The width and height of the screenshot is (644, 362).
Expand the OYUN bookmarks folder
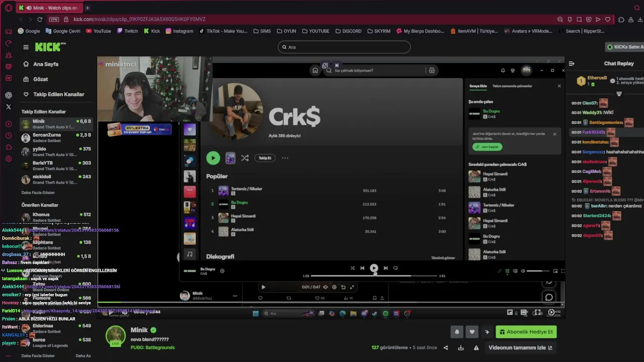tap(286, 31)
